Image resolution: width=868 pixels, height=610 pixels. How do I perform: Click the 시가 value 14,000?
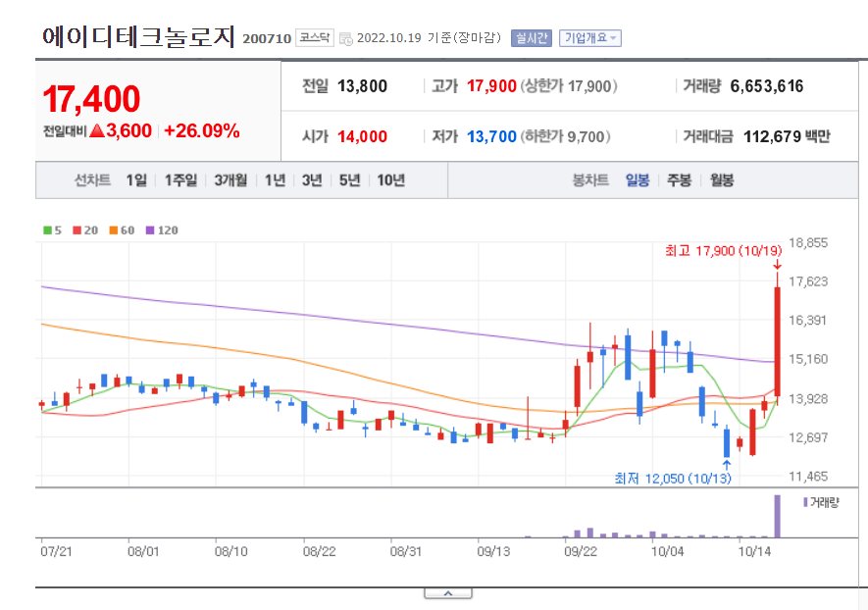coord(362,136)
